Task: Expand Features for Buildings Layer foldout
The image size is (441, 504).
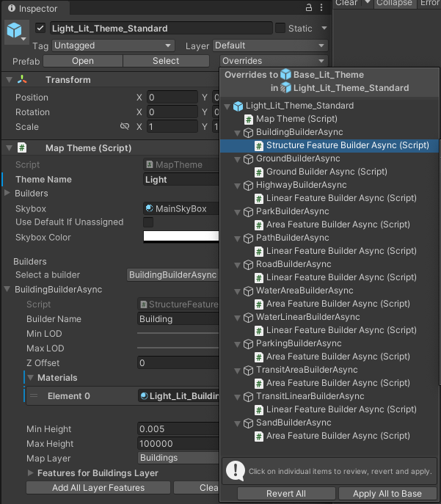Action: click(x=31, y=473)
